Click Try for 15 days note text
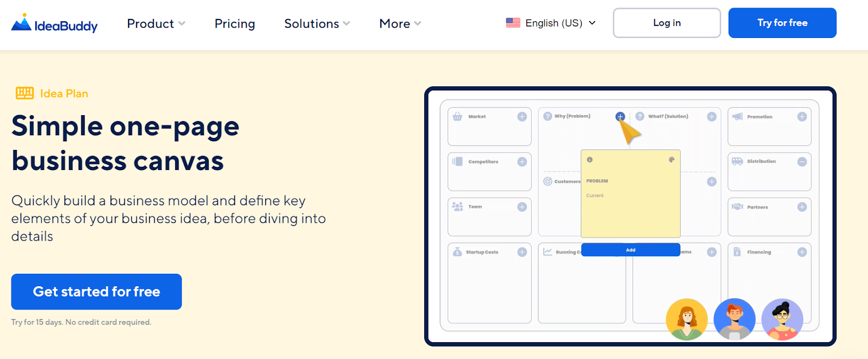The width and height of the screenshot is (868, 359). (x=81, y=322)
